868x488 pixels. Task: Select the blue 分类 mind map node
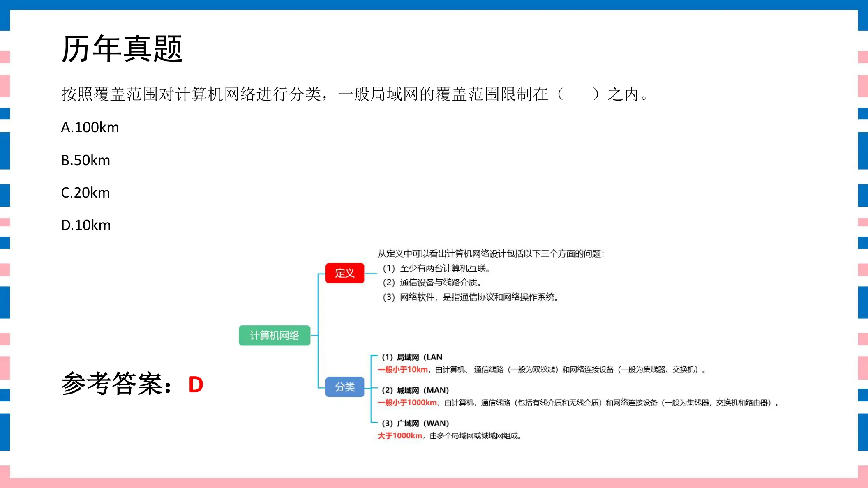[x=345, y=387]
